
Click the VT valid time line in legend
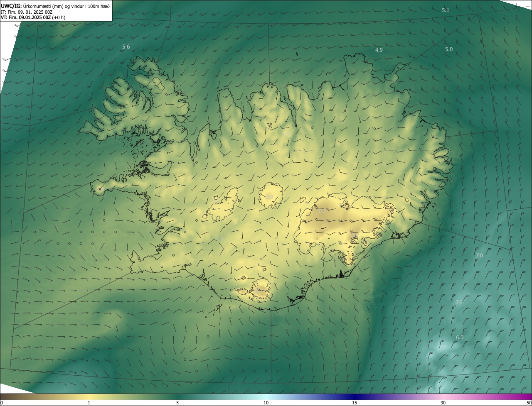click(33, 17)
